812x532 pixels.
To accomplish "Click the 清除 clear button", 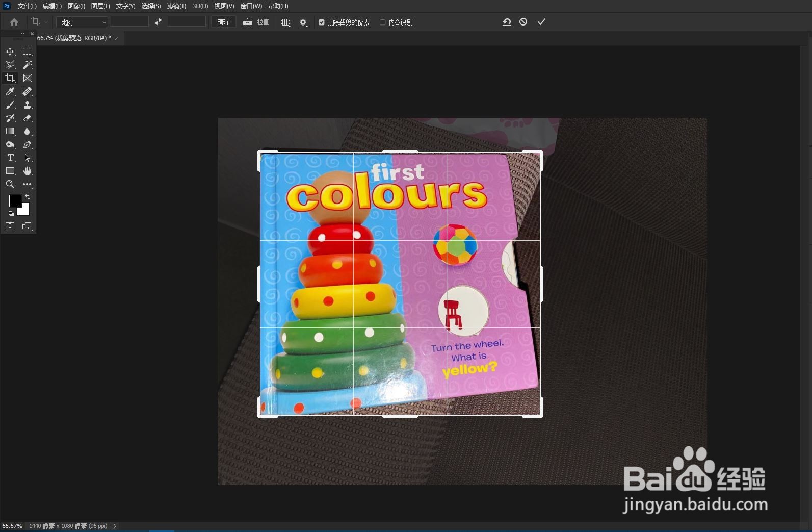I will [x=224, y=22].
